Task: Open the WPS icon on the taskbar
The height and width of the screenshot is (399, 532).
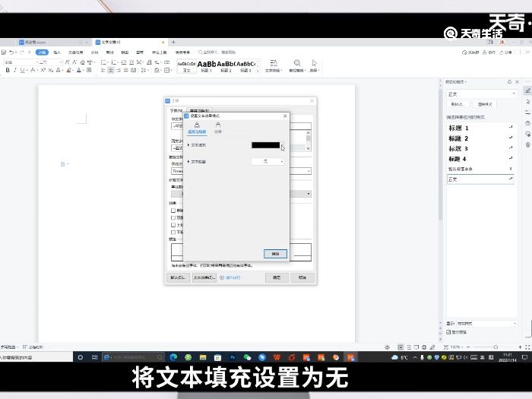Action: (x=277, y=357)
